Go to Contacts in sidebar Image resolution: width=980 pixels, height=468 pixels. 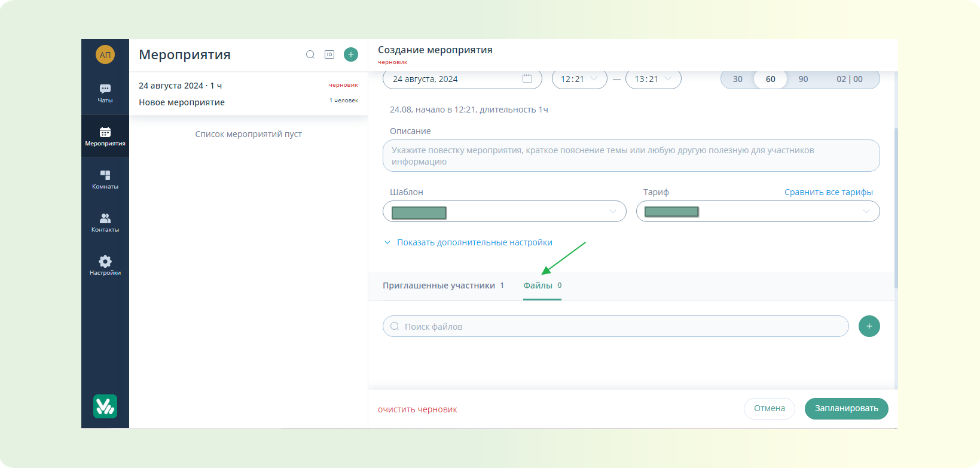click(105, 222)
